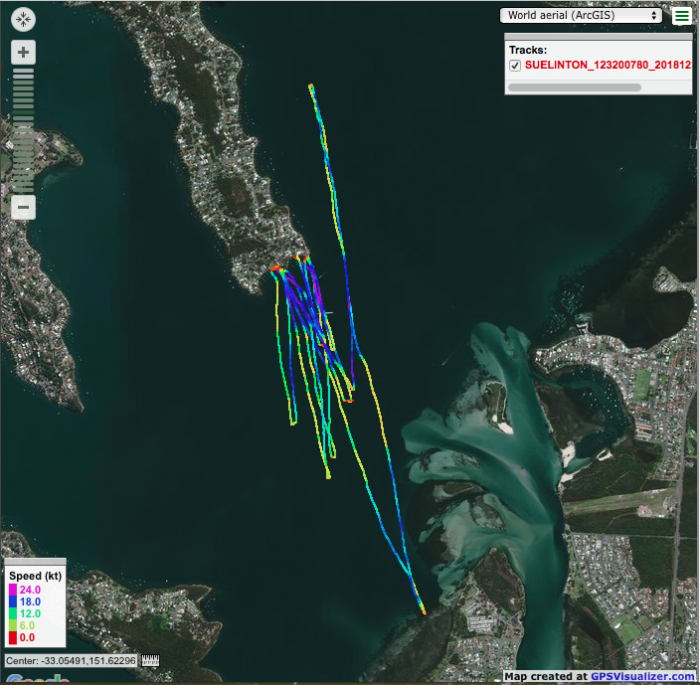The width and height of the screenshot is (700, 685).
Task: Open the World aerial (ArcGIS) map type dropdown
Action: point(581,16)
